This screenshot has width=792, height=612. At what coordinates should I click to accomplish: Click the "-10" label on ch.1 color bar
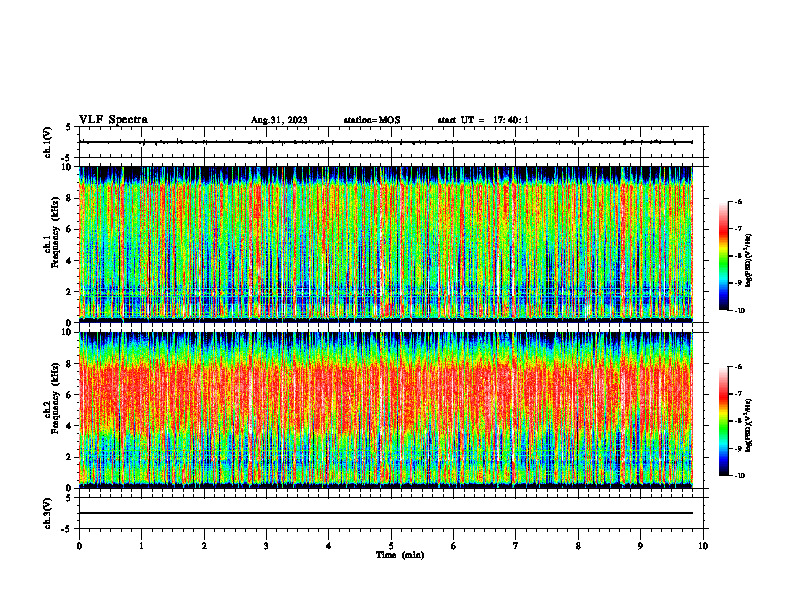click(x=740, y=311)
